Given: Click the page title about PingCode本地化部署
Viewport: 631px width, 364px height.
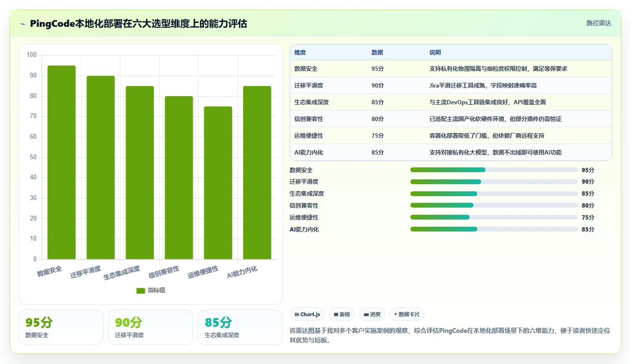Looking at the screenshot, I should point(138,23).
